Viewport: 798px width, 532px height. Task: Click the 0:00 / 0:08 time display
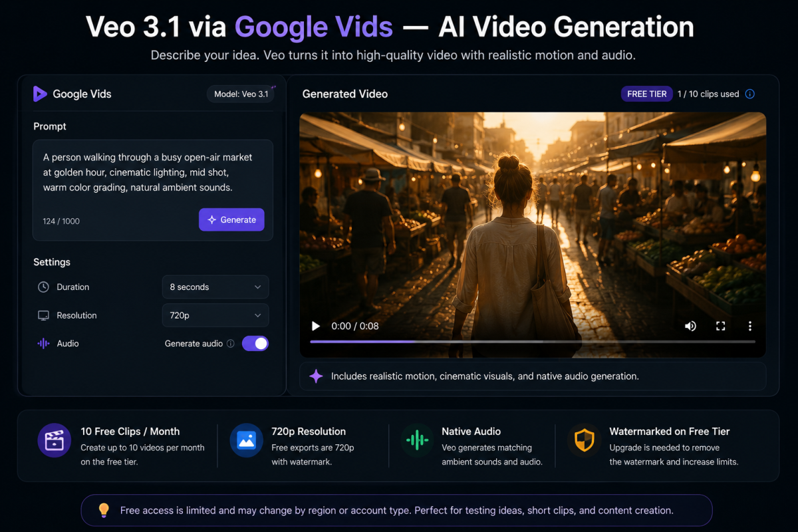pyautogui.click(x=355, y=326)
